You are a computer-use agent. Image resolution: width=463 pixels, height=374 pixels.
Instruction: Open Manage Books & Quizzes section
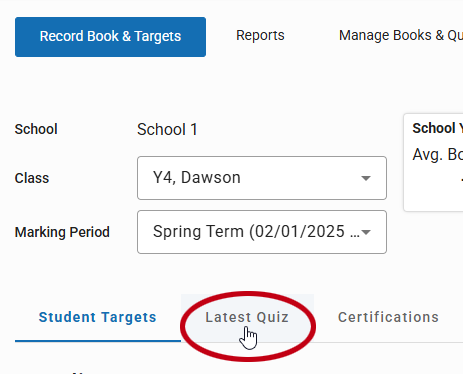coord(401,35)
